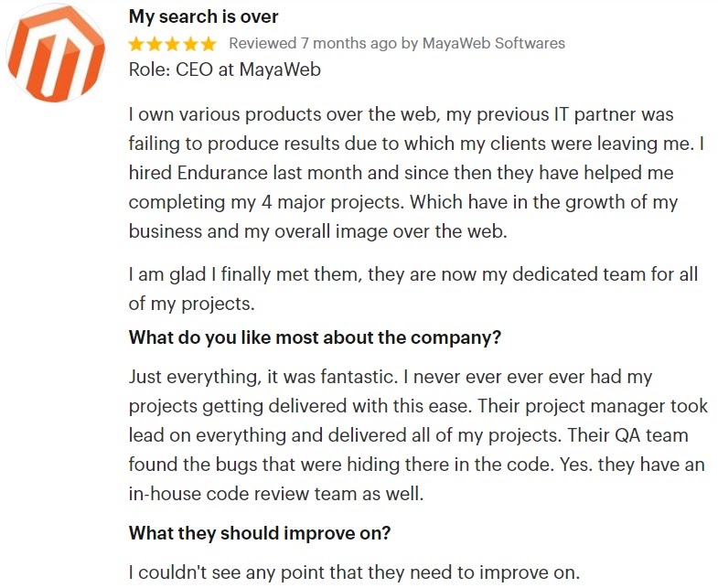The width and height of the screenshot is (718, 588).
Task: Click the third yellow rating star
Action: [172, 44]
